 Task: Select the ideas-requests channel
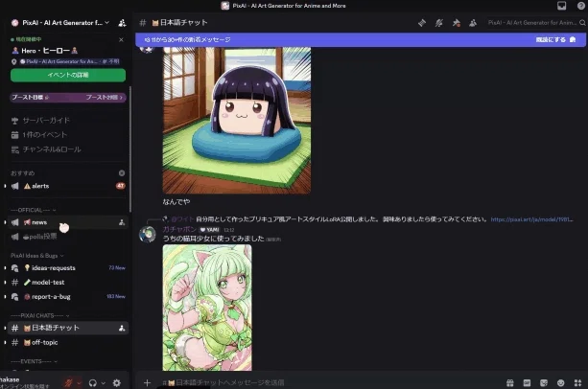point(68,268)
